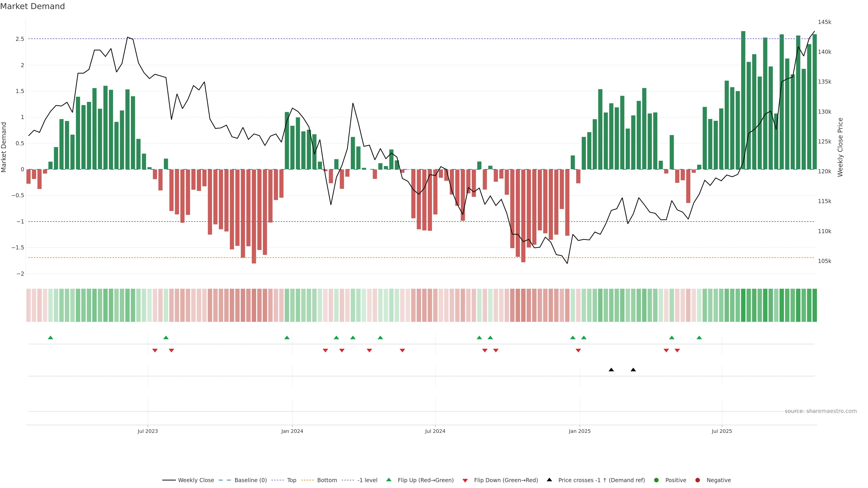Click Flip Down red triangle legend icon
The width and height of the screenshot is (868, 488).
point(465,481)
